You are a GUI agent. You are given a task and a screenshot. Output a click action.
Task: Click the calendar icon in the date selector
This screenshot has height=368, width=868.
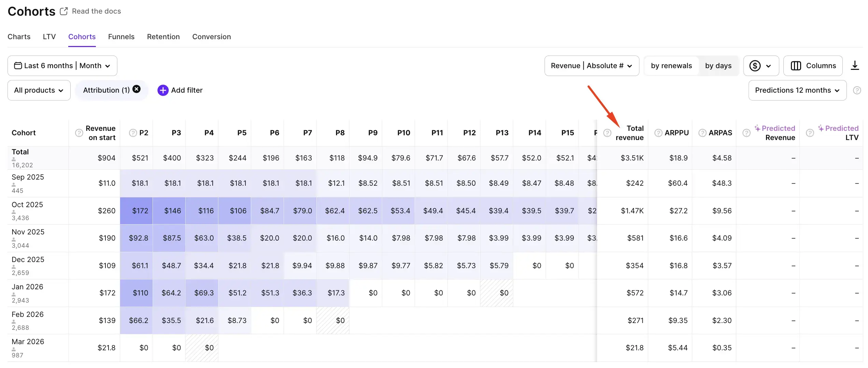coord(18,65)
